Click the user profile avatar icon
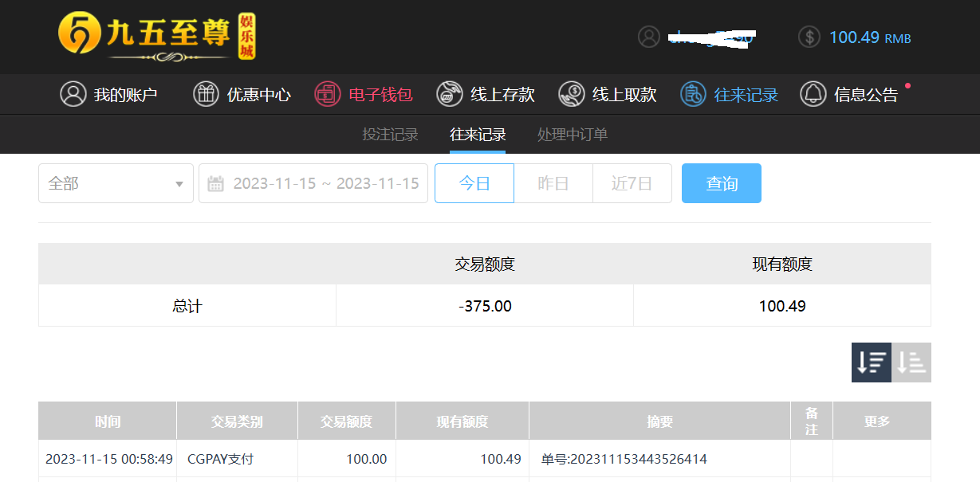 coord(649,37)
